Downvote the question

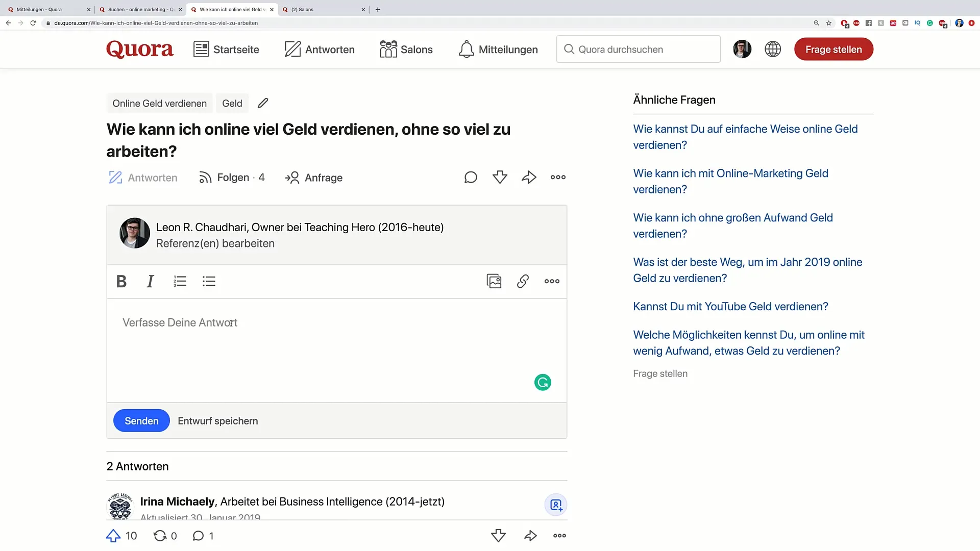coord(500,177)
